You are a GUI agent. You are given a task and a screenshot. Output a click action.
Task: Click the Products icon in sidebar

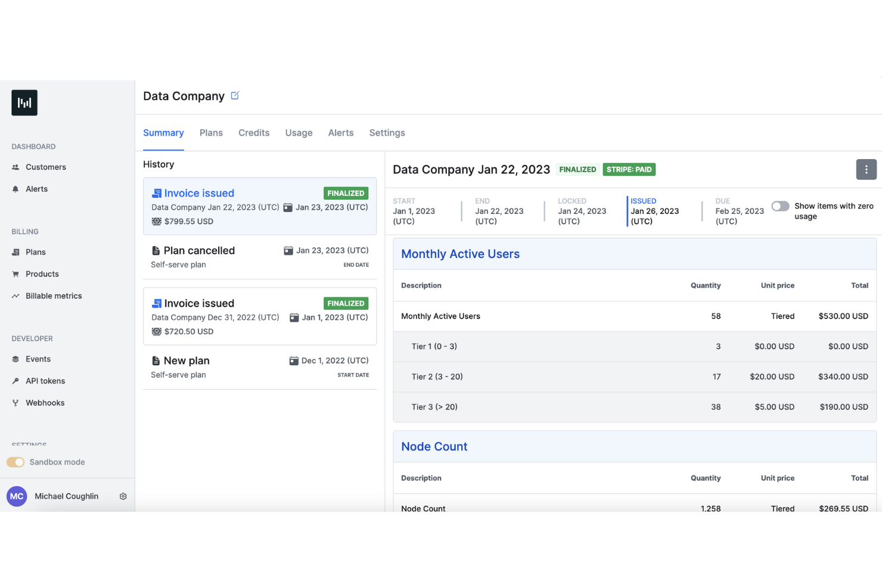pos(16,274)
